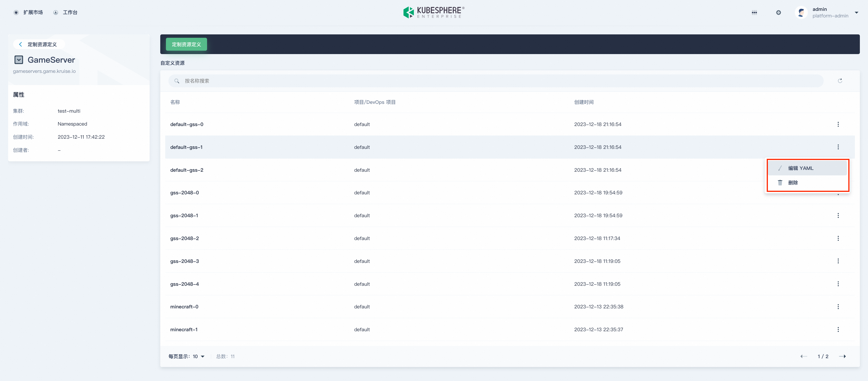Click resource name default-gss-1
This screenshot has height=381, width=868.
186,147
